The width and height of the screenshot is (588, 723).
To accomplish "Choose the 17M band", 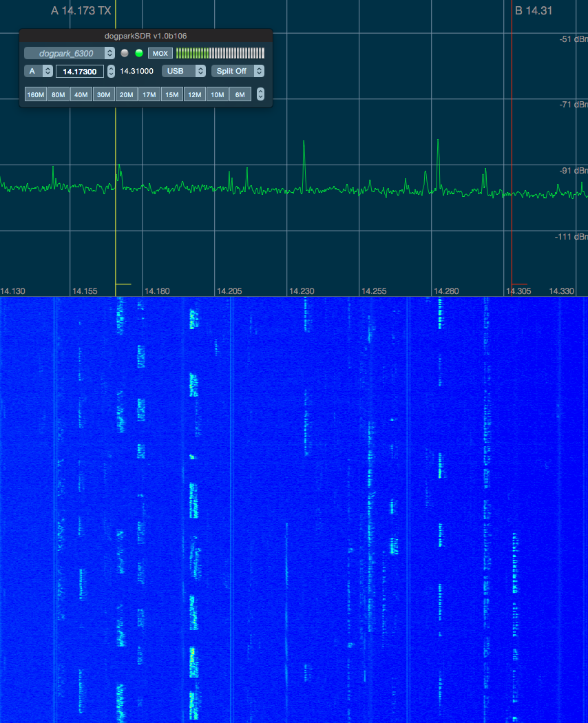I will pyautogui.click(x=149, y=94).
